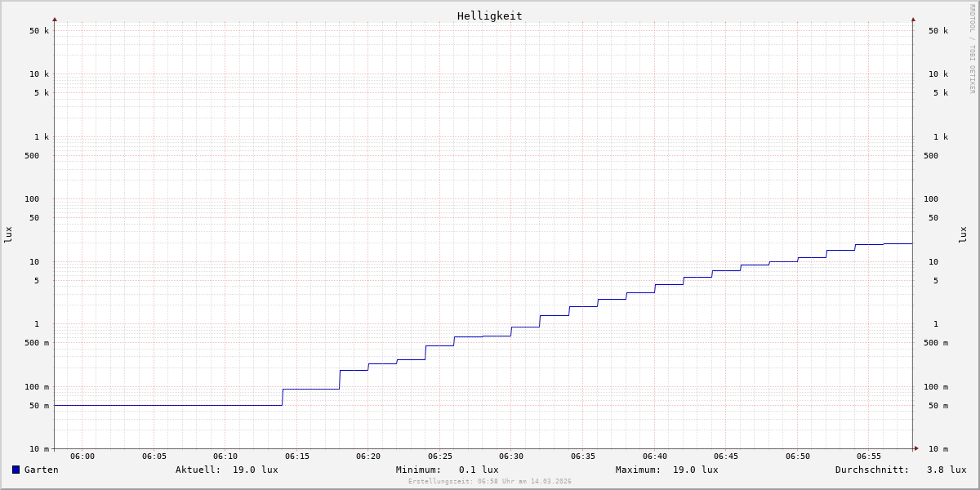Screen dimensions: 980x490
Task: Click the red arrow ending the time axis
Action: [916, 448]
